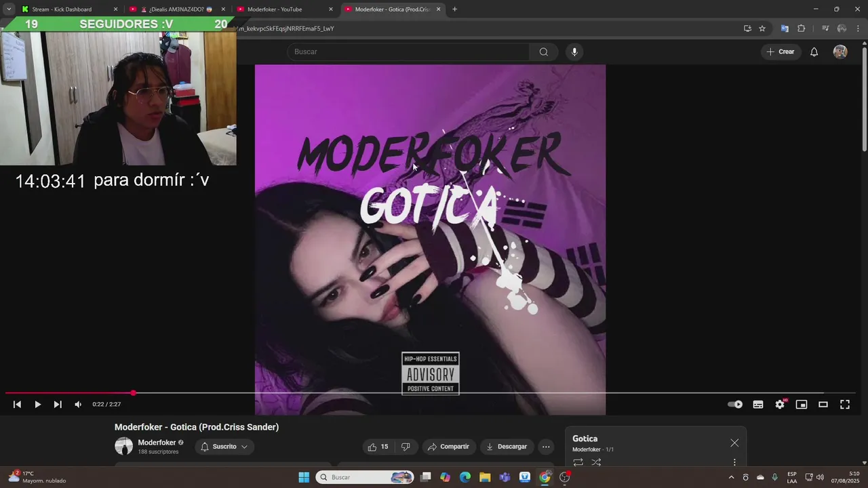Turn on subtitles in the player
The image size is (868, 488).
tap(758, 405)
